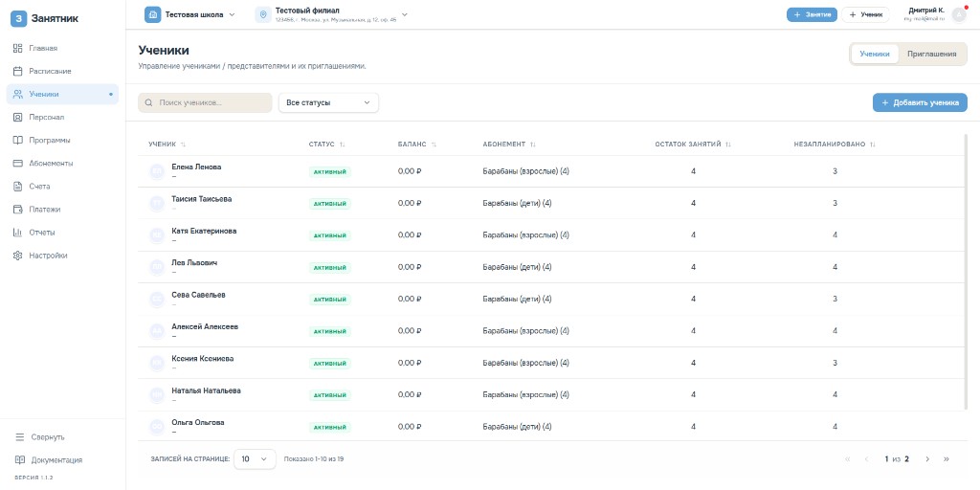Viewport: 980px width, 490px height.
Task: Open student Лев Львович
Action: point(194,263)
